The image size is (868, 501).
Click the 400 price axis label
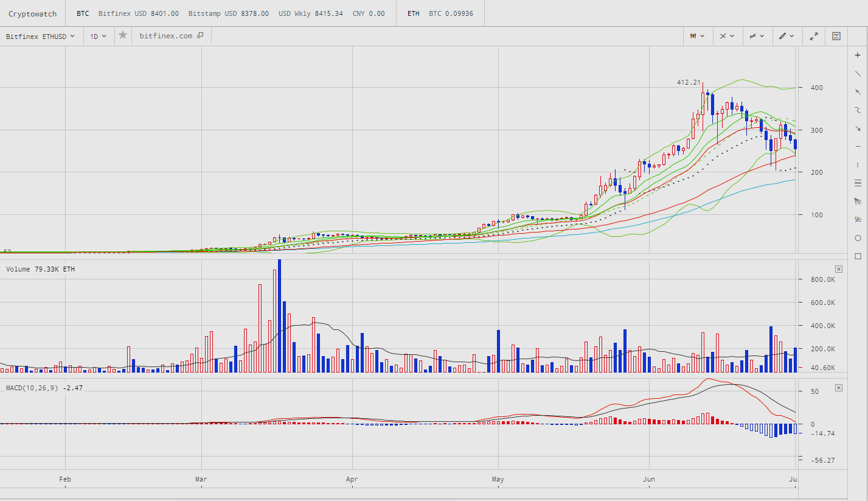tap(816, 88)
